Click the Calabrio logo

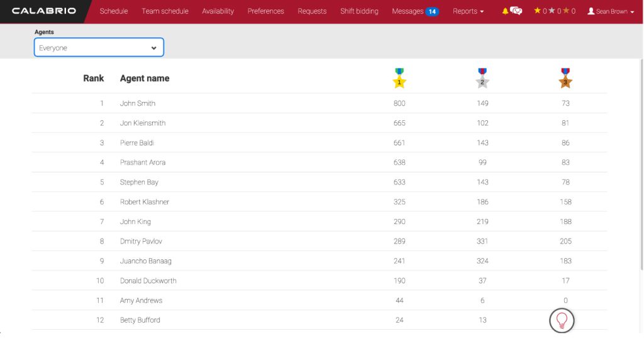tap(44, 11)
